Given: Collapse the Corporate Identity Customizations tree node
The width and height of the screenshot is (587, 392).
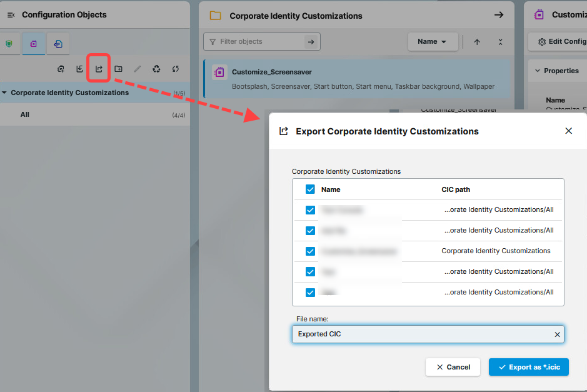Looking at the screenshot, I should (x=4, y=93).
